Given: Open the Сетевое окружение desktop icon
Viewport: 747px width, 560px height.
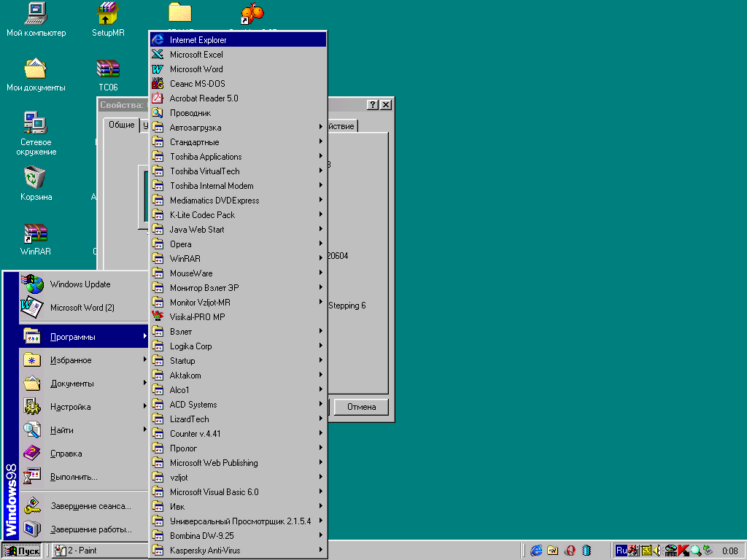Looking at the screenshot, I should point(36,122).
